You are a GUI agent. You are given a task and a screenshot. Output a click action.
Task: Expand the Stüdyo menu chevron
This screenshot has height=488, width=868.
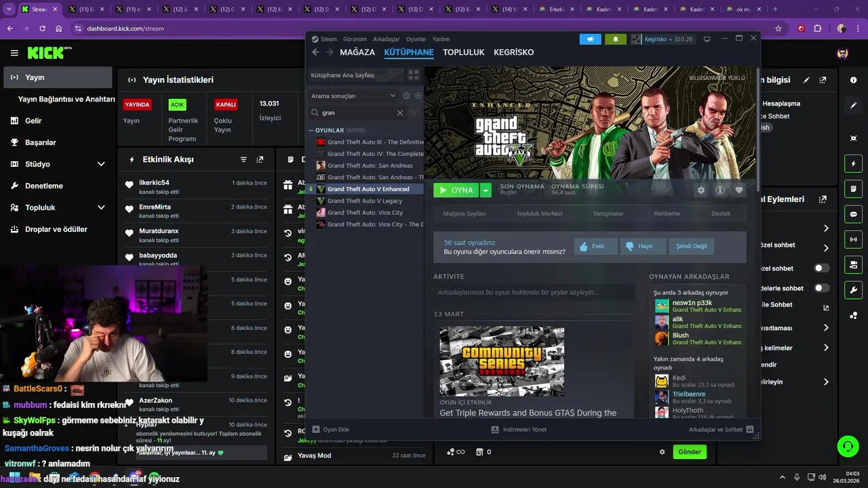pyautogui.click(x=101, y=164)
